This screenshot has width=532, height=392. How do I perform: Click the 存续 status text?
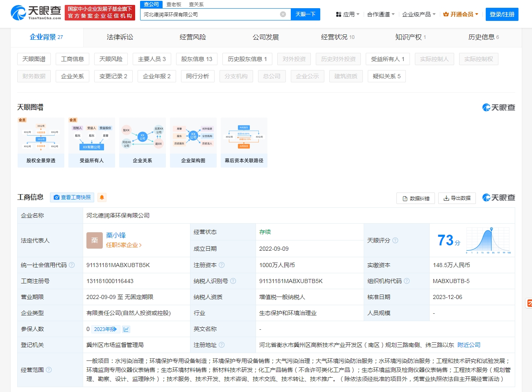(265, 232)
